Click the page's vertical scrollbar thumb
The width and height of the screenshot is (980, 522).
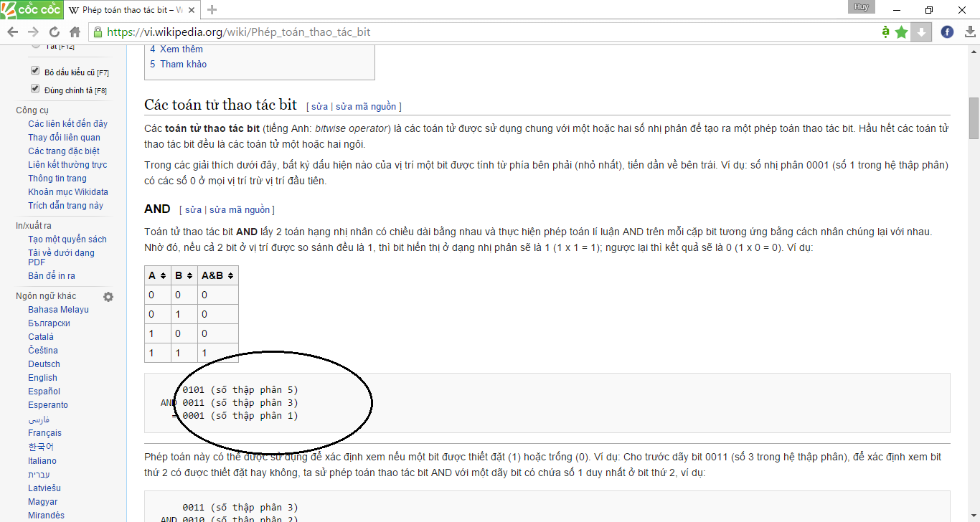tap(974, 118)
